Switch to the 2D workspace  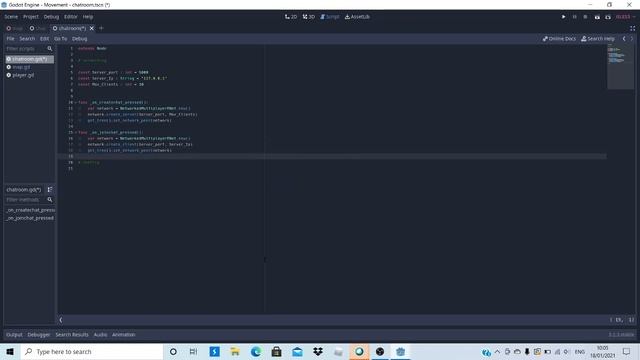coord(291,17)
